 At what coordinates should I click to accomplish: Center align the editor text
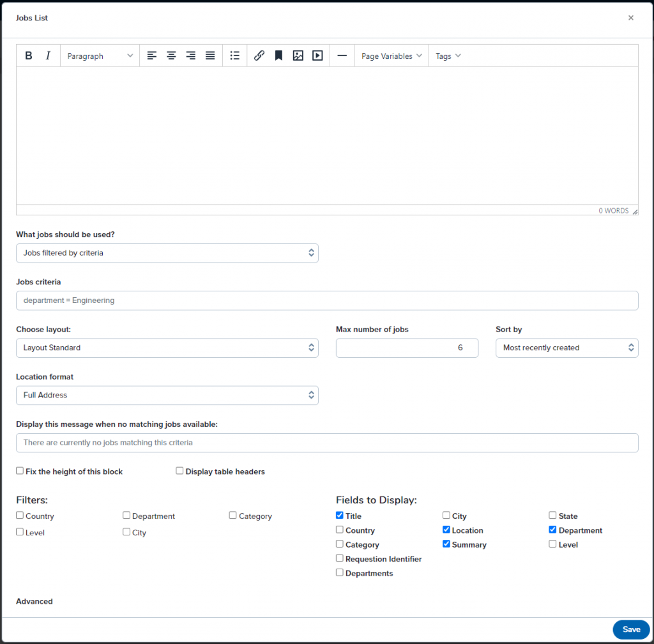point(171,56)
